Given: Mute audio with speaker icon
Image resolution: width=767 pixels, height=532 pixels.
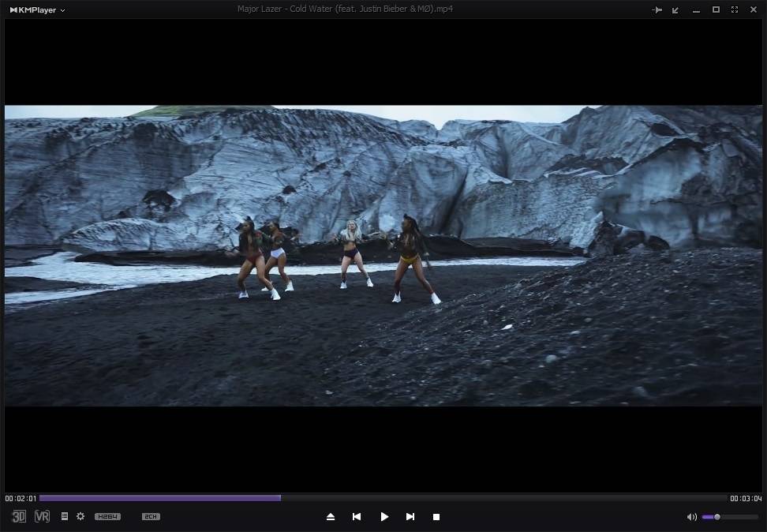Looking at the screenshot, I should (x=692, y=517).
